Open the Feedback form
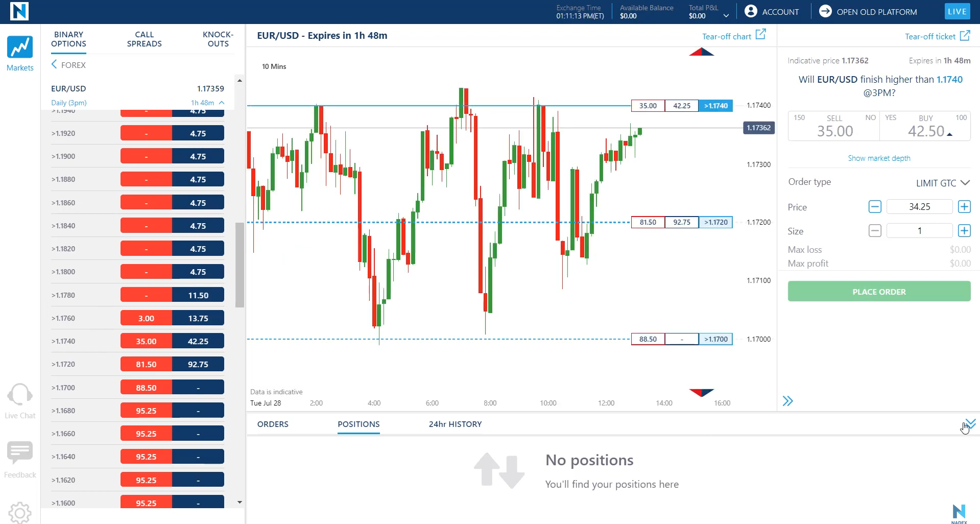The height and width of the screenshot is (524, 980). click(19, 459)
